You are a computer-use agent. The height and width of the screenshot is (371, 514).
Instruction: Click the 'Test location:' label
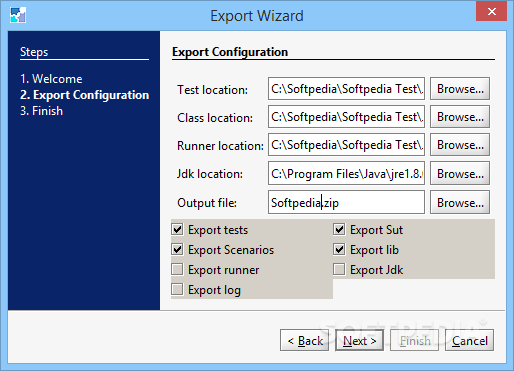pos(212,90)
